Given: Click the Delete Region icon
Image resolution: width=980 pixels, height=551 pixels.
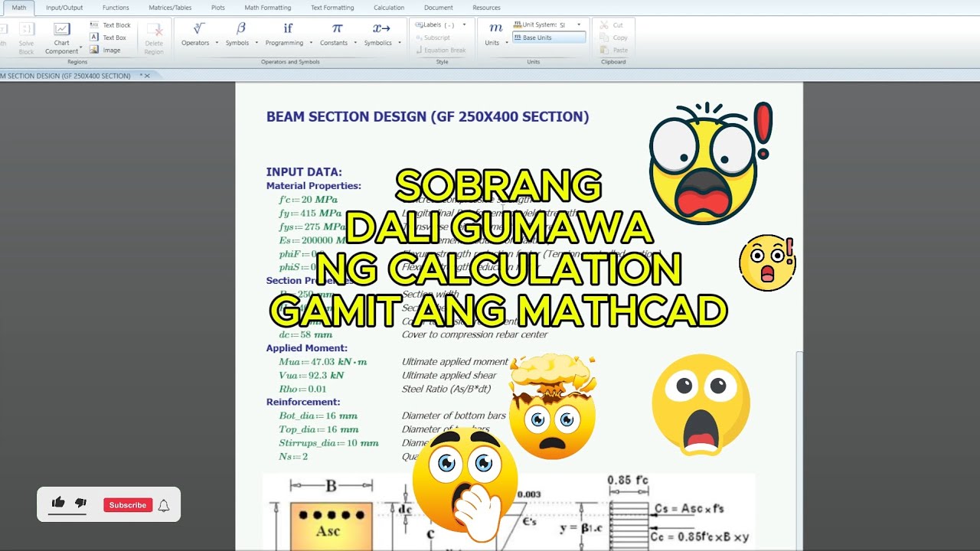Looking at the screenshot, I should click(154, 31).
